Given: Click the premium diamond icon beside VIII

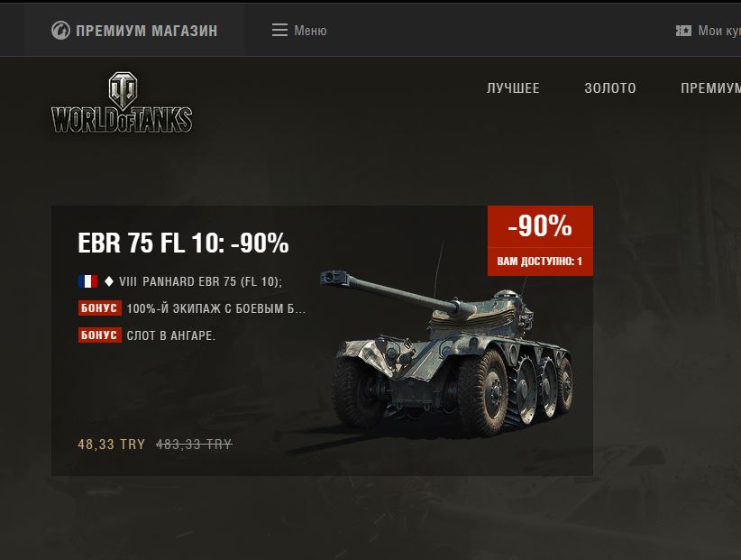Looking at the screenshot, I should (109, 281).
